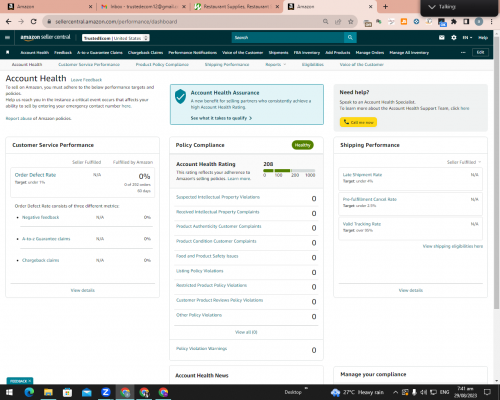Viewport: 500px width, 400px height.
Task: Open the settings gear icon
Action: tap(454, 37)
